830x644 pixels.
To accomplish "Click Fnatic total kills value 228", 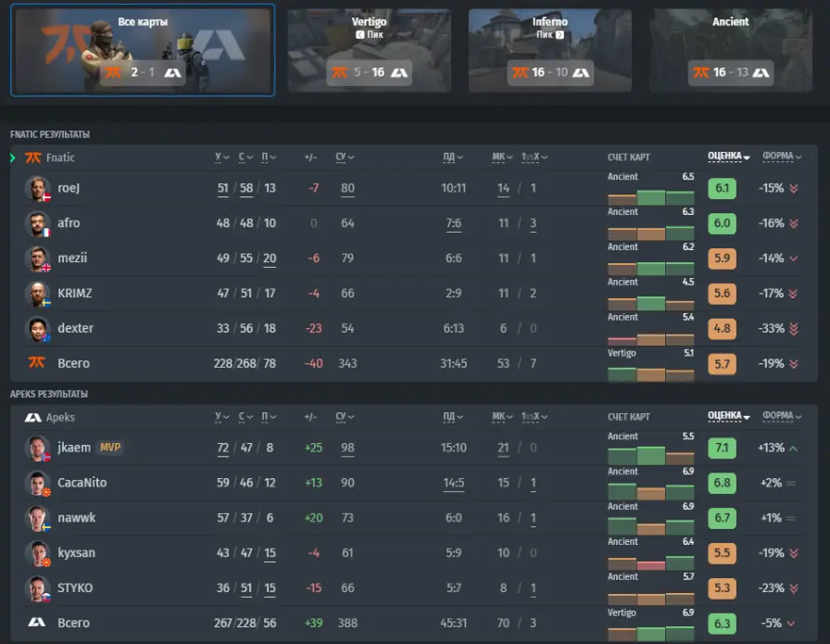I will pos(223,363).
